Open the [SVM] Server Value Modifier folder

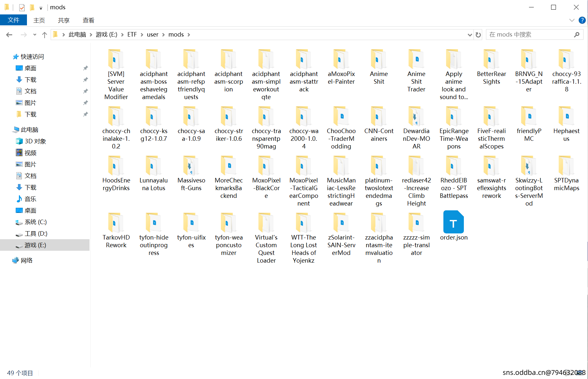tap(116, 74)
